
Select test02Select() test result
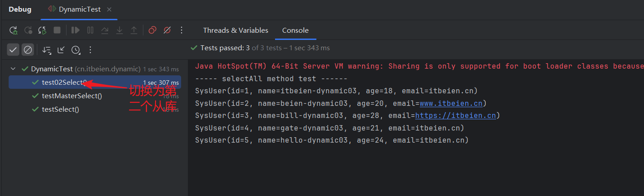pos(94,83)
